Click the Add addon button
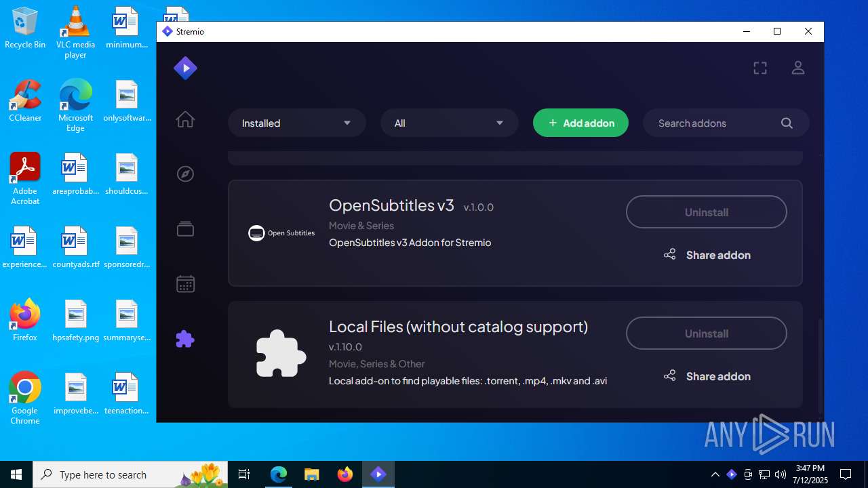Viewport: 868px width, 488px height. [580, 123]
